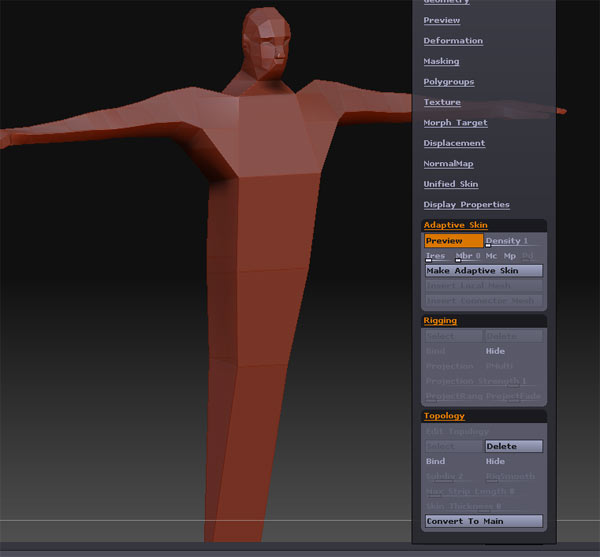Click Delete in the Topology section

pos(514,446)
